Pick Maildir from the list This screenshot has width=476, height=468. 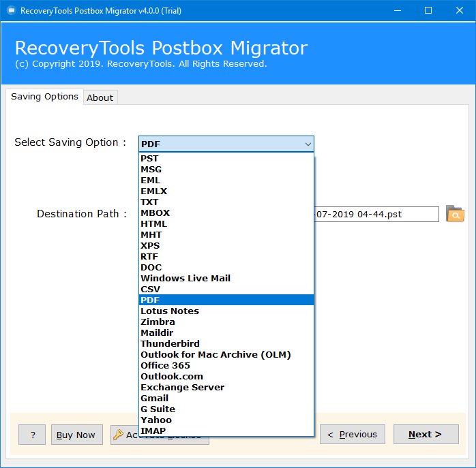(226, 332)
